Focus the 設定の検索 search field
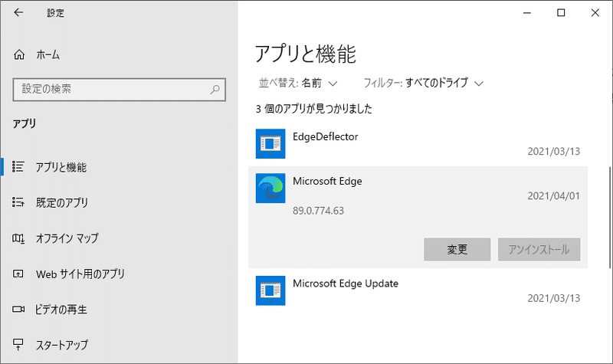This screenshot has width=613, height=364. 120,90
